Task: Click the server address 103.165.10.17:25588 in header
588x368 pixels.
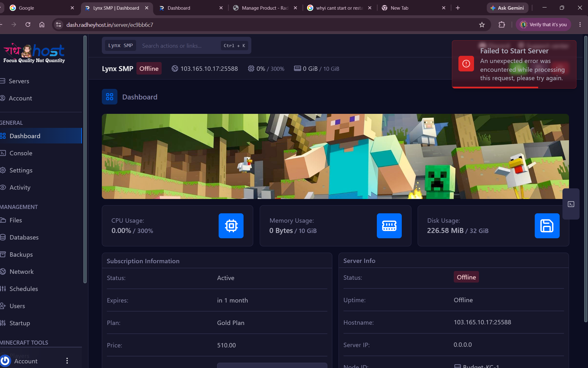Action: [x=209, y=69]
